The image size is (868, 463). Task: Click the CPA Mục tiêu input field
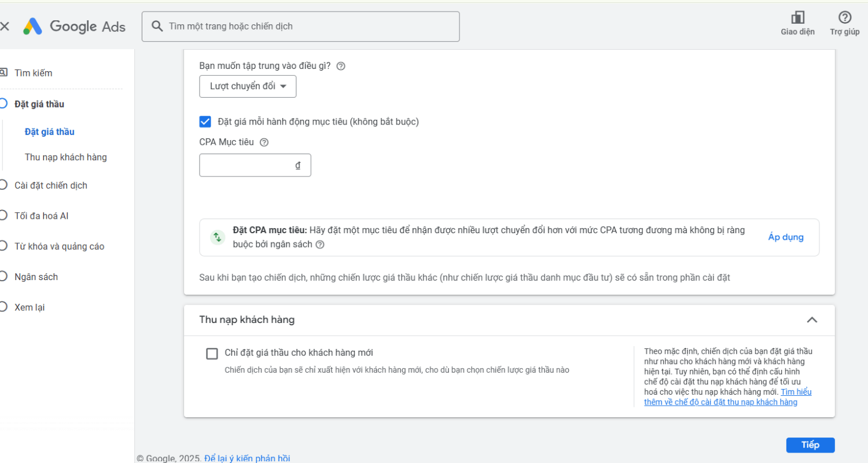pyautogui.click(x=246, y=166)
